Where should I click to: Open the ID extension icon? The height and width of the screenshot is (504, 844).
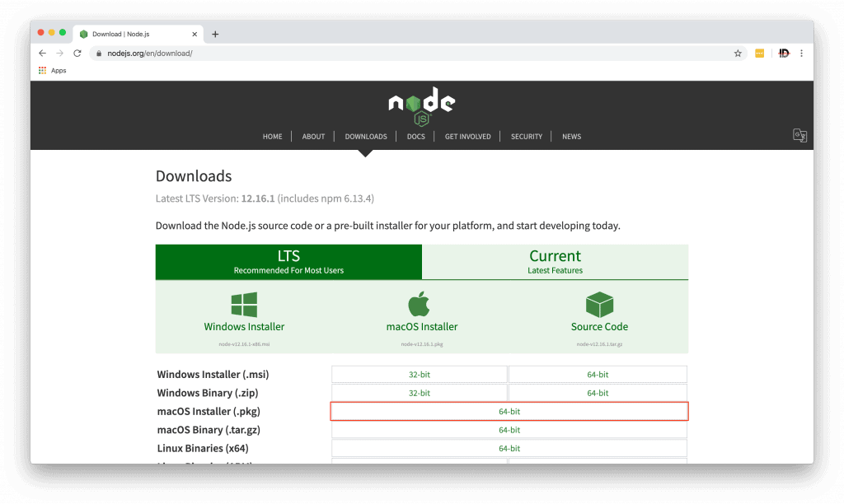(x=784, y=54)
